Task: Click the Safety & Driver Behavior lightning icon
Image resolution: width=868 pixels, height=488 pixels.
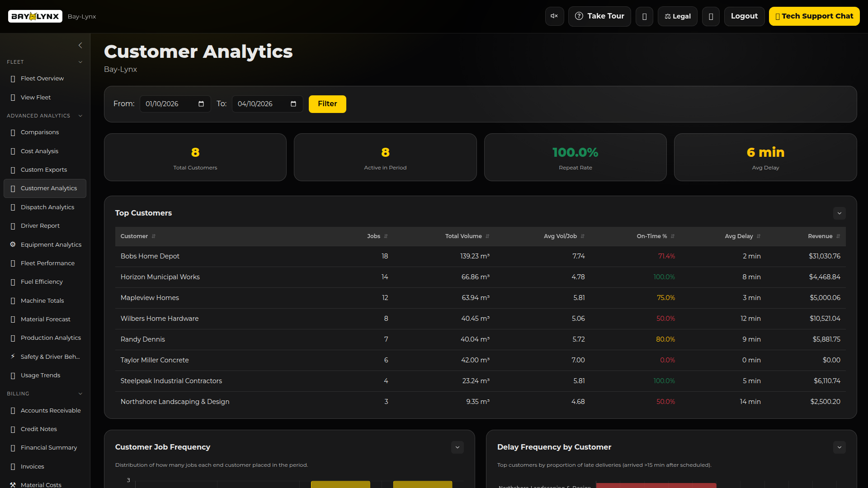Action: tap(13, 357)
